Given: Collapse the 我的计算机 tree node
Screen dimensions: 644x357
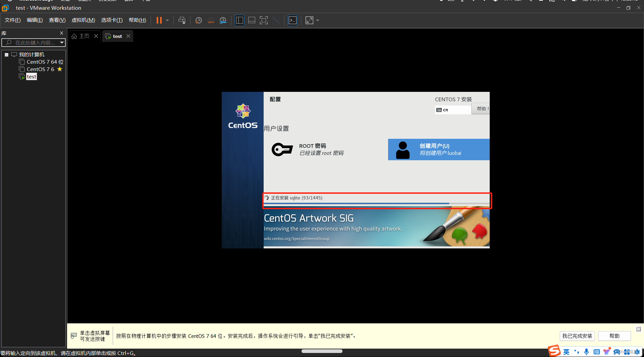Looking at the screenshot, I should click(x=6, y=55).
